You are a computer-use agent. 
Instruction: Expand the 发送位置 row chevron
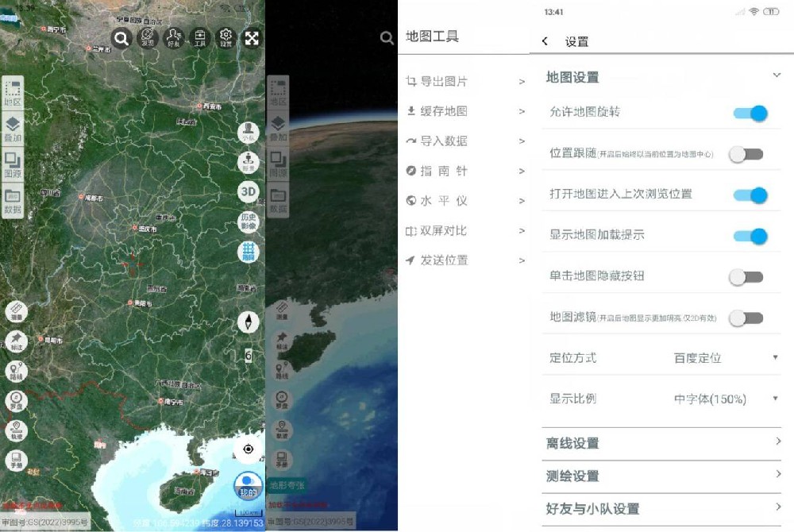pos(522,260)
